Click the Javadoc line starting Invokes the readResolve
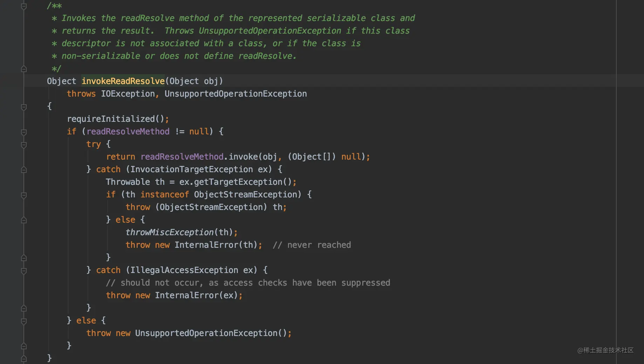This screenshot has width=644, height=364. (x=233, y=18)
